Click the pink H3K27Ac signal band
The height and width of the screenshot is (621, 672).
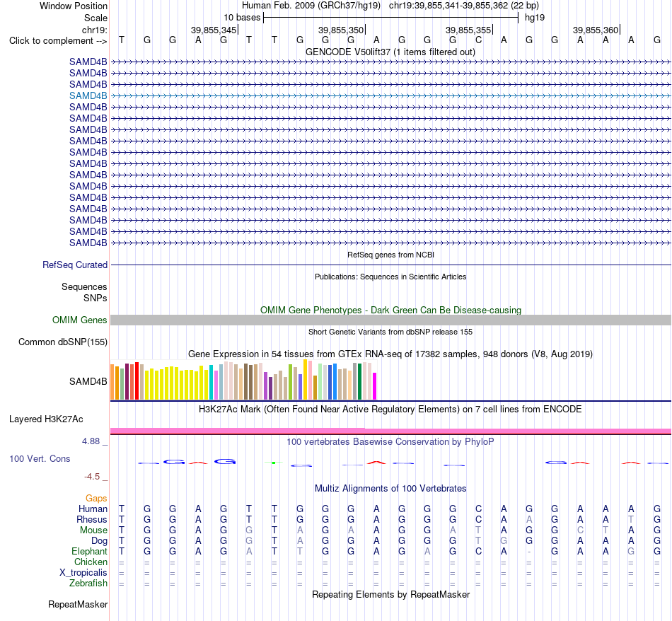click(x=390, y=431)
